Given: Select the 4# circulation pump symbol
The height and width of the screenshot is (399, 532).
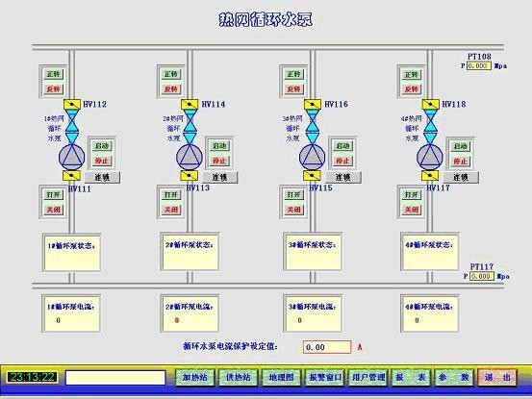Looking at the screenshot, I should 430,157.
